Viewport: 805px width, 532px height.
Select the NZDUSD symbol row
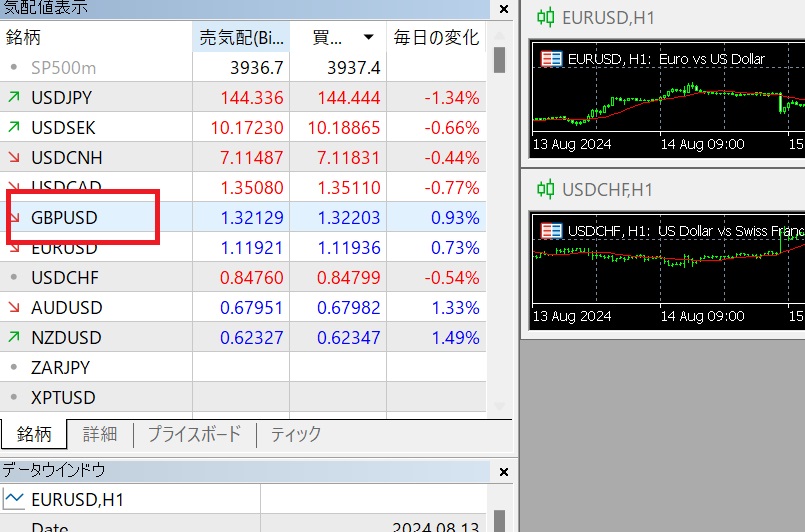coord(243,337)
